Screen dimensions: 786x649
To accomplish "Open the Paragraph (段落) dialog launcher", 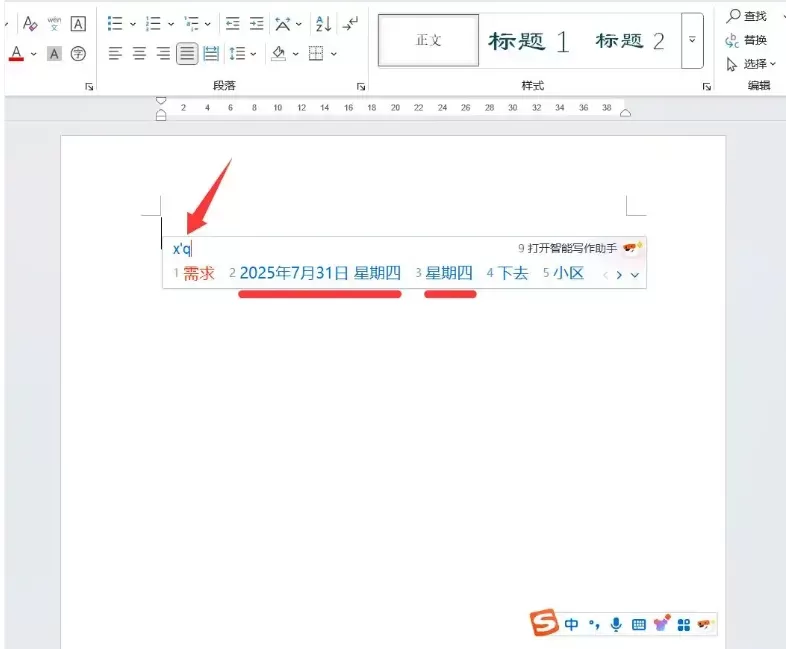I will click(361, 87).
